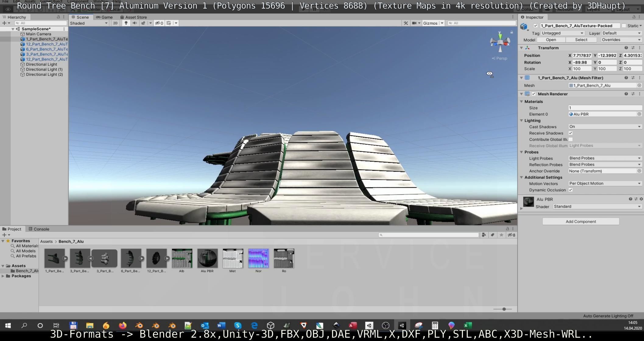Toggle scene audio speaker icon

pyautogui.click(x=135, y=23)
